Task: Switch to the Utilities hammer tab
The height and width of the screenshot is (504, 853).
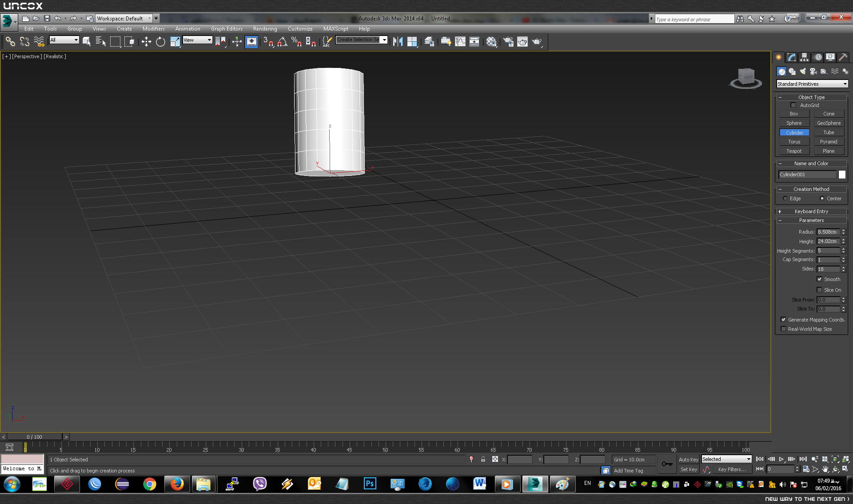Action: (x=843, y=57)
